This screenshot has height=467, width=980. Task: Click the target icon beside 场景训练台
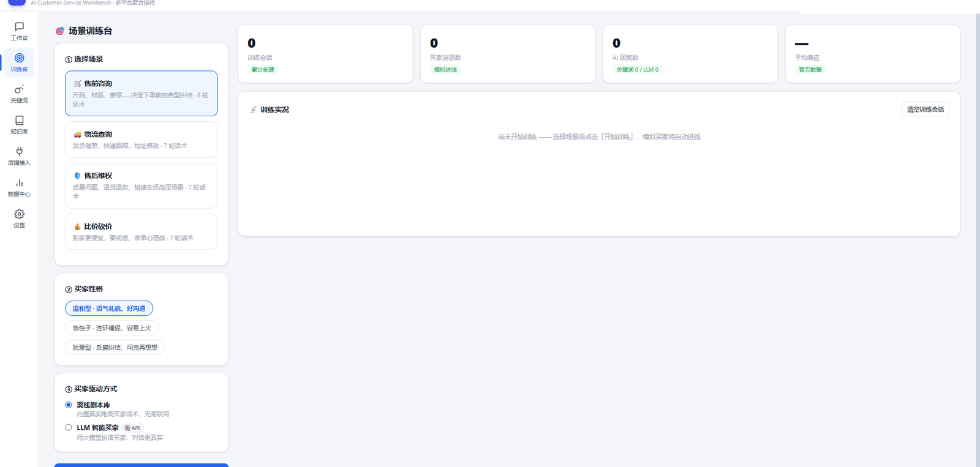point(60,31)
